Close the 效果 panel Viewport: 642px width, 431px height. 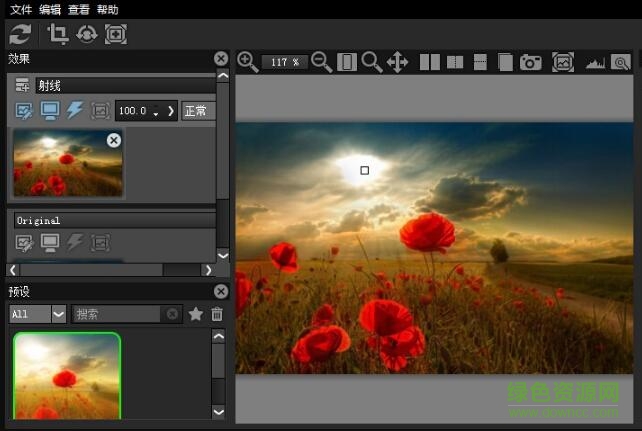pyautogui.click(x=221, y=59)
